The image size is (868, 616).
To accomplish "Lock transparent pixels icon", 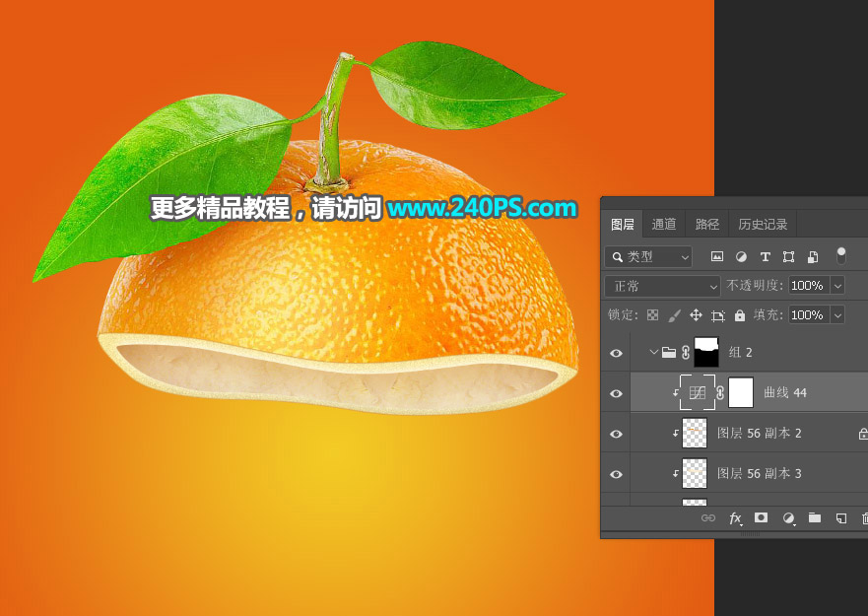I will [x=652, y=315].
